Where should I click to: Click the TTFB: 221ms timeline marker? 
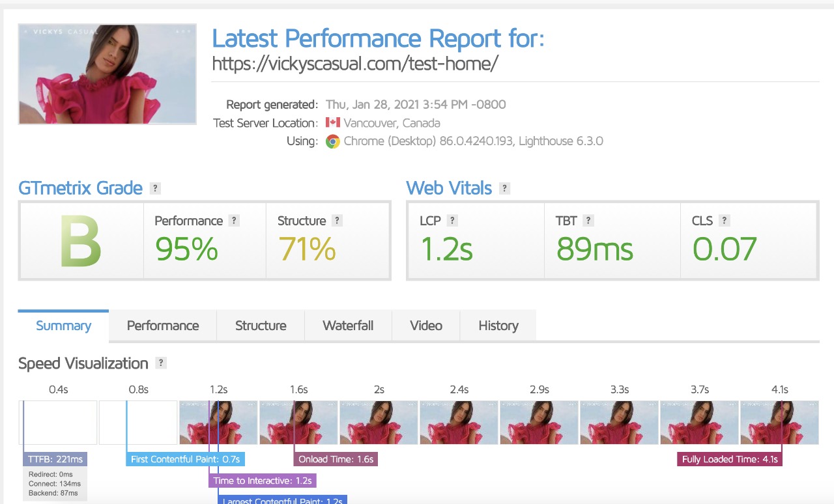tap(55, 459)
